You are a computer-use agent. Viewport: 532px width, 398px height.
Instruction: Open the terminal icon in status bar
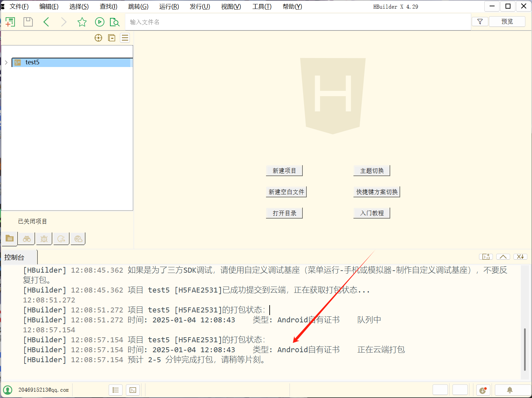click(x=133, y=390)
